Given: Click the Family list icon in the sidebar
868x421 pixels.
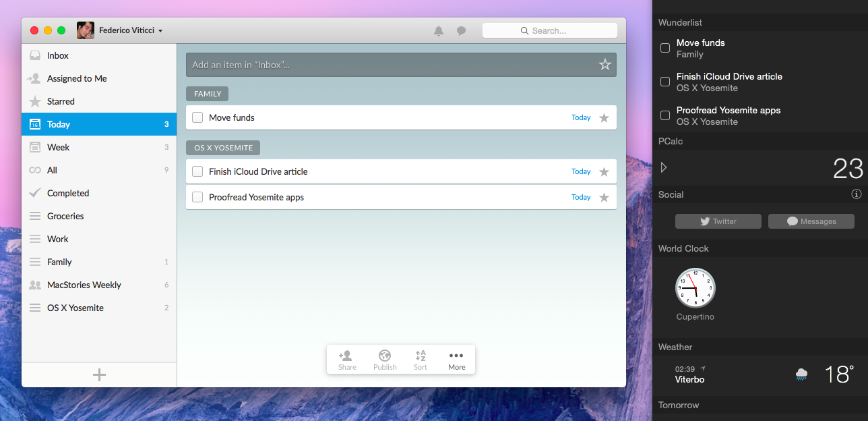Looking at the screenshot, I should click(35, 262).
